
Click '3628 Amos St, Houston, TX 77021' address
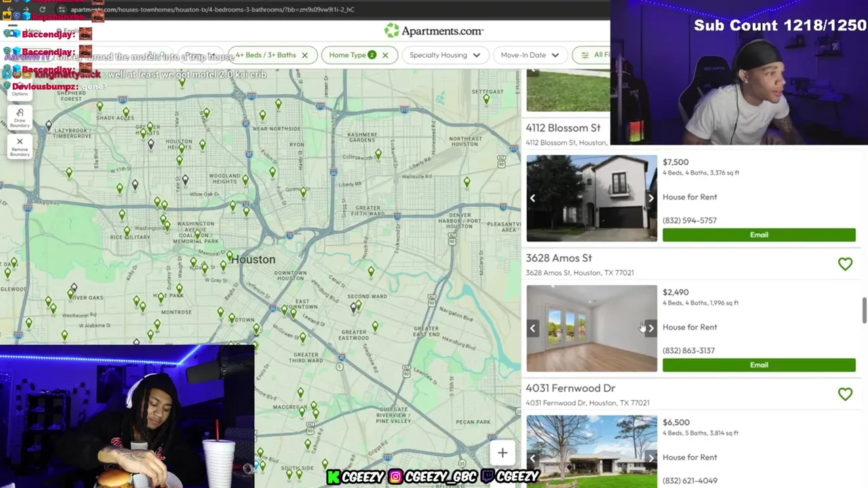pos(580,272)
